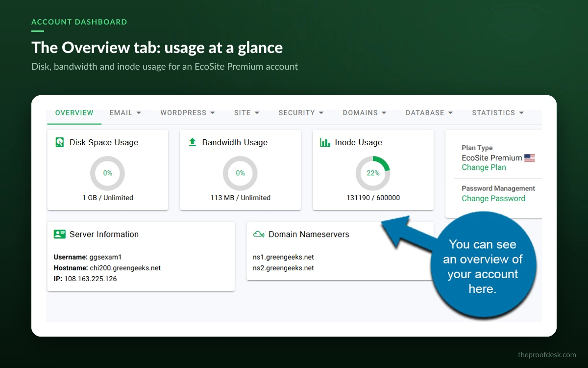Image resolution: width=588 pixels, height=368 pixels.
Task: Expand the Statistics dropdown menu
Action: [x=498, y=112]
